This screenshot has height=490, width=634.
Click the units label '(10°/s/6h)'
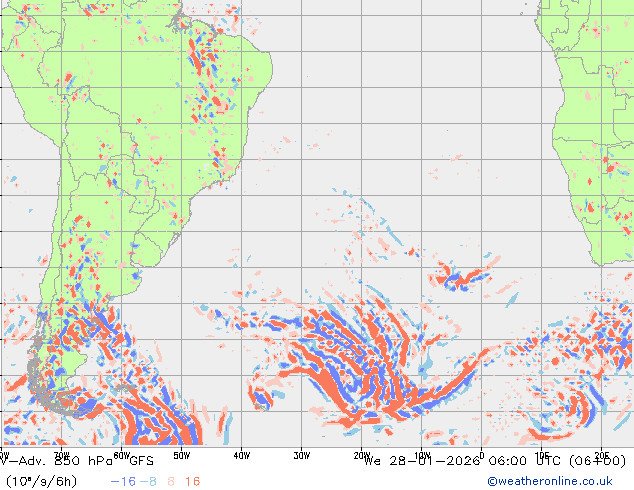tap(41, 482)
